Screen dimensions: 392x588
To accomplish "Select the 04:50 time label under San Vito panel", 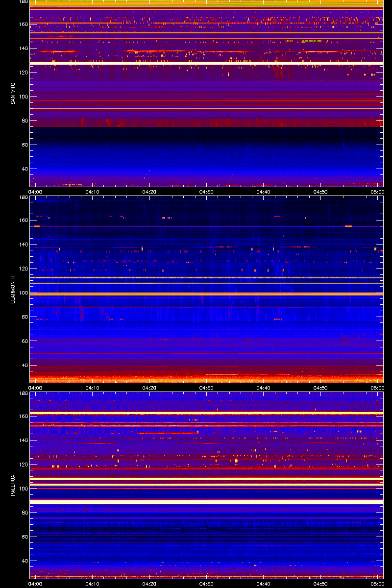I will pos(320,192).
